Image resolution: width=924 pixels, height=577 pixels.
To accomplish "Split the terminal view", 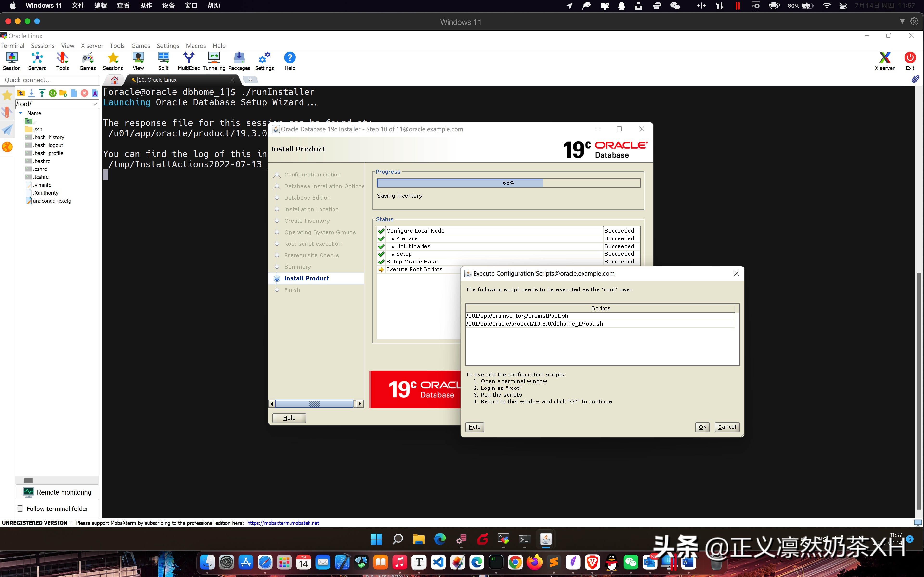I will (x=163, y=60).
